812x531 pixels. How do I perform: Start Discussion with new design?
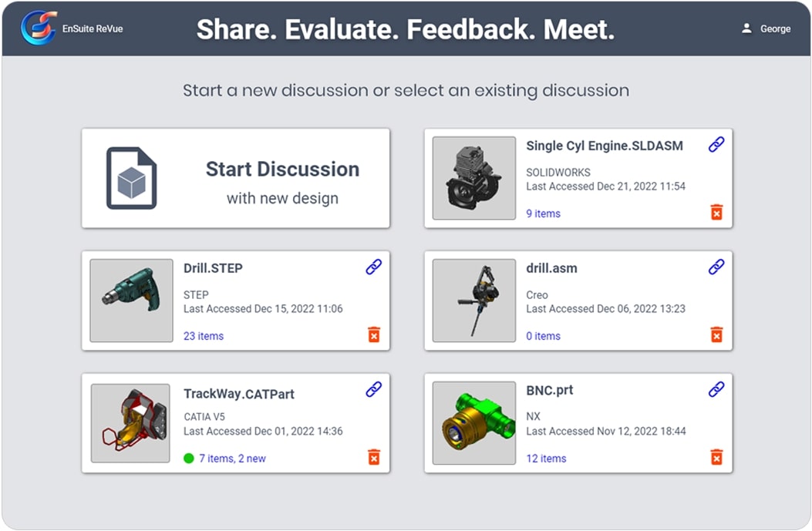[x=236, y=178]
